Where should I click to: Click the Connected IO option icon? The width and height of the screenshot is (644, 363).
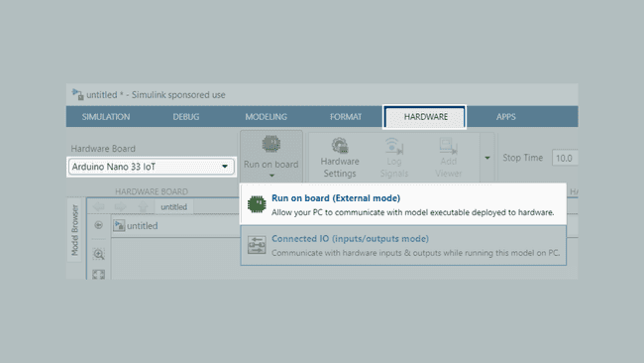click(257, 245)
